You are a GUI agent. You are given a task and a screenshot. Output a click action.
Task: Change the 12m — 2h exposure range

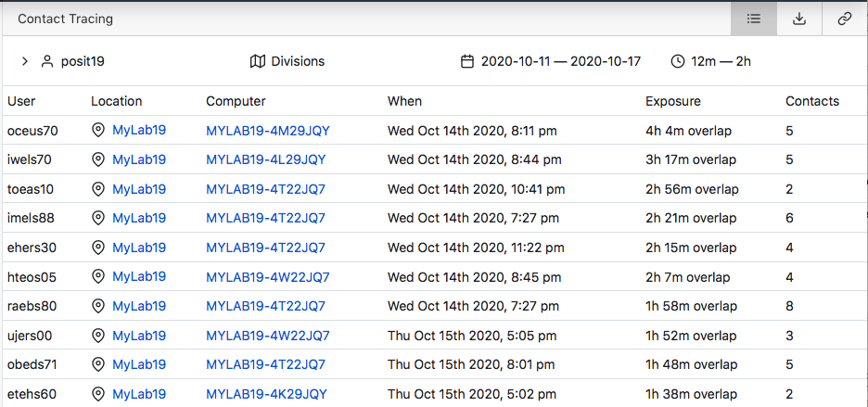point(721,61)
